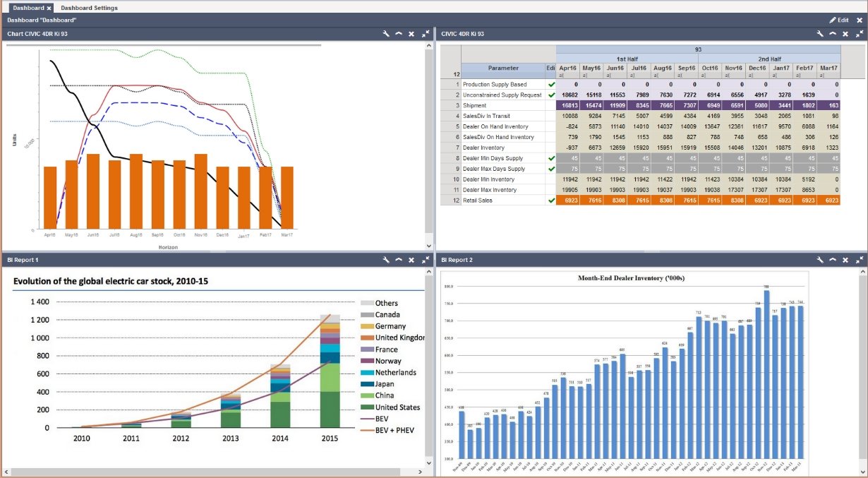
Task: Select the Dealer Max Inventory row label
Action: tap(503, 190)
